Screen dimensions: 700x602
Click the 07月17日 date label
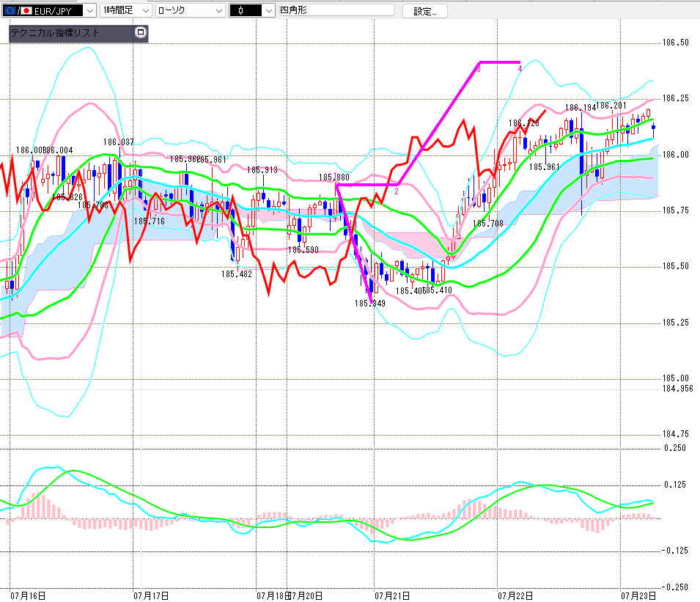(x=151, y=595)
